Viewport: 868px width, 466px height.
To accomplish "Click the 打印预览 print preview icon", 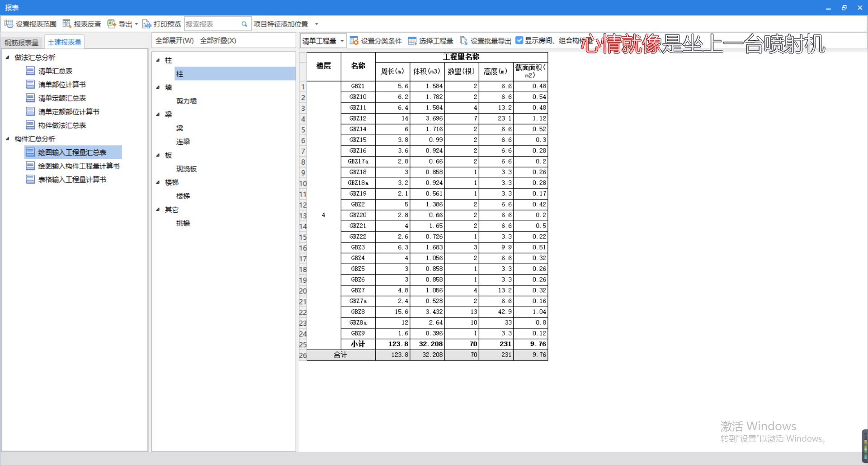I will [146, 24].
